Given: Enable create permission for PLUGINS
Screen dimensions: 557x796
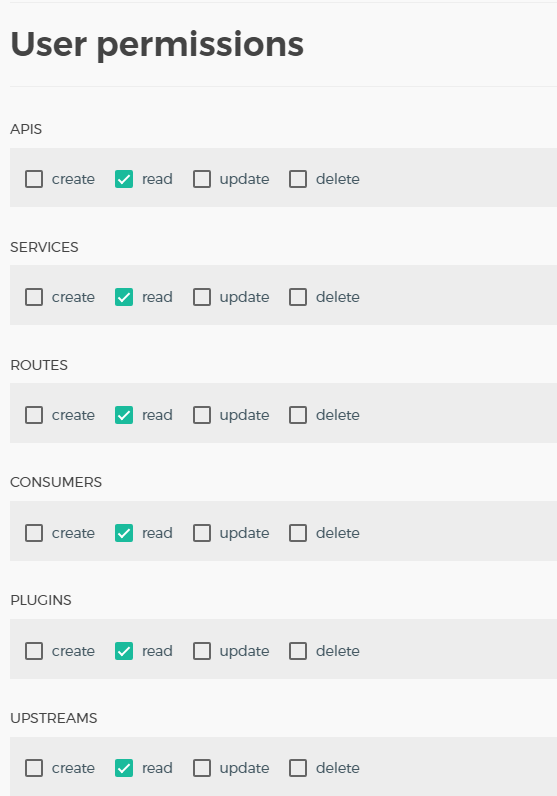Looking at the screenshot, I should (34, 651).
